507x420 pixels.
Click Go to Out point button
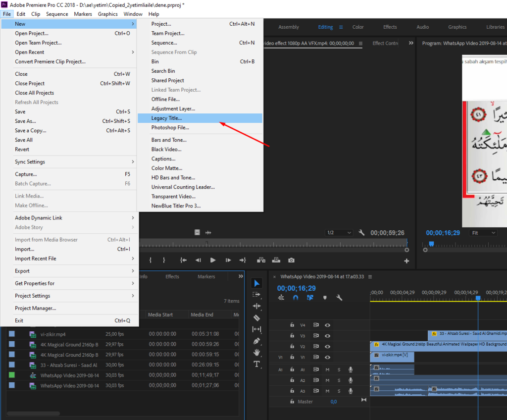coord(243,260)
